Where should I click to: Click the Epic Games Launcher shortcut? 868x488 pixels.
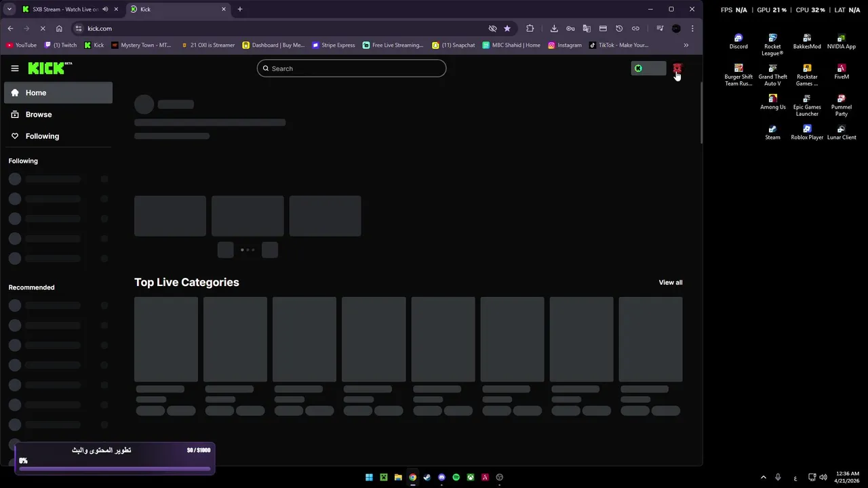807,106
